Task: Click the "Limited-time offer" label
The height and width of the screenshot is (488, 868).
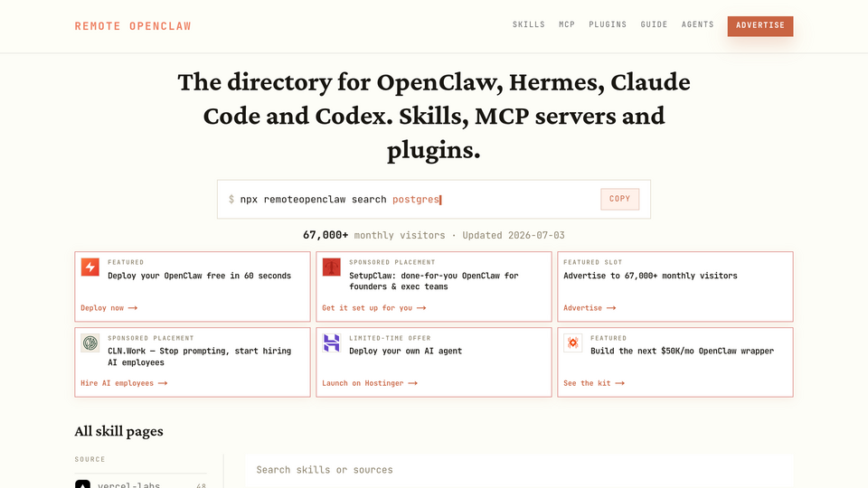Action: [x=390, y=338]
